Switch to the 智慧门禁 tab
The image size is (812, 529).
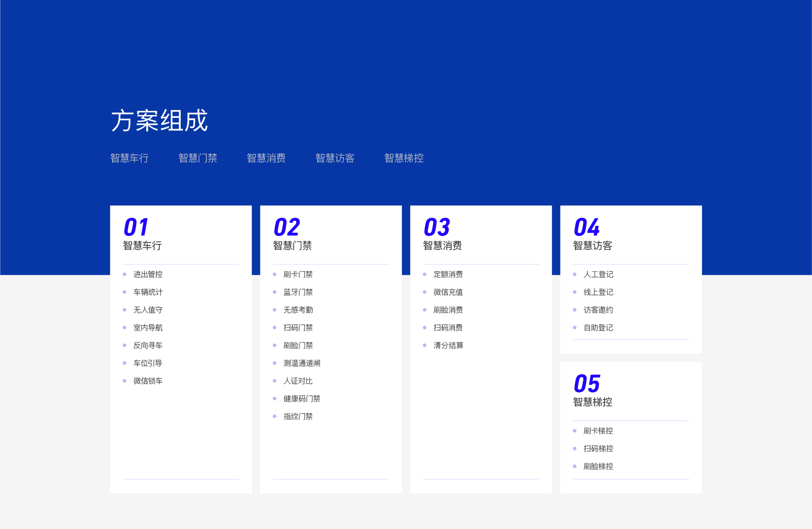(198, 158)
